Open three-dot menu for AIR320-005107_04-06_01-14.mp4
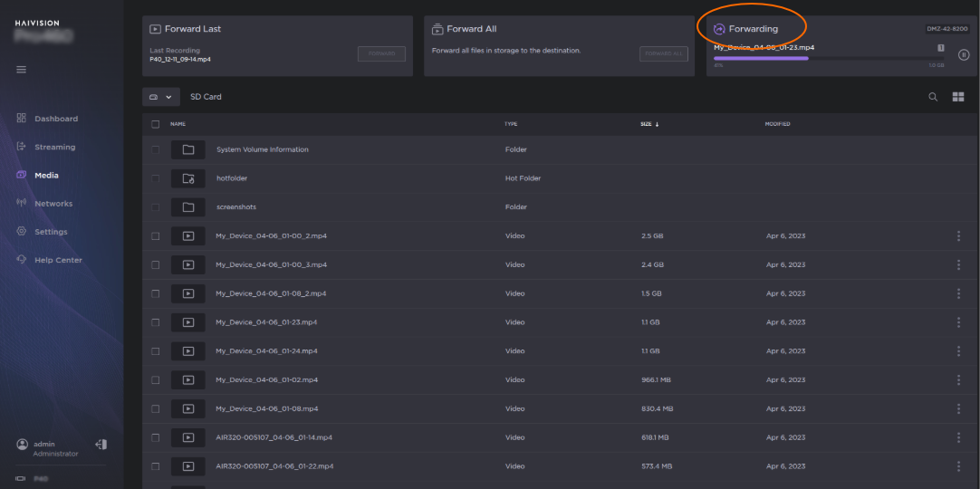Viewport: 980px width, 489px height. click(x=958, y=437)
